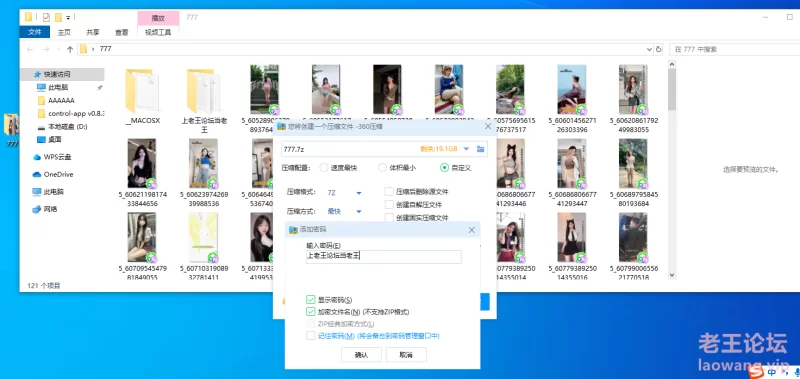Viewport: 800px width, 379px height.
Task: Select 桌面 in the navigation pane
Action: 55,139
